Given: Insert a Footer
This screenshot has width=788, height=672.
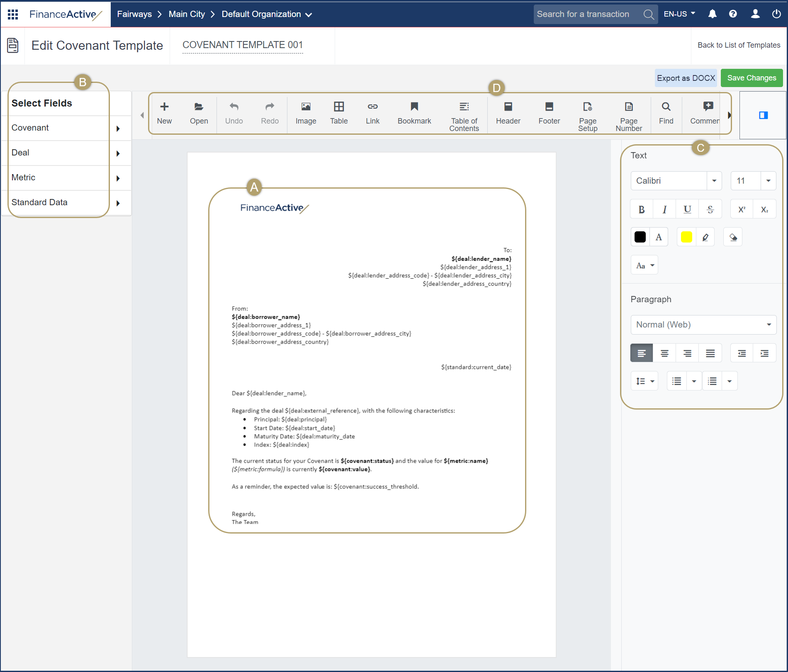Looking at the screenshot, I should [x=549, y=113].
